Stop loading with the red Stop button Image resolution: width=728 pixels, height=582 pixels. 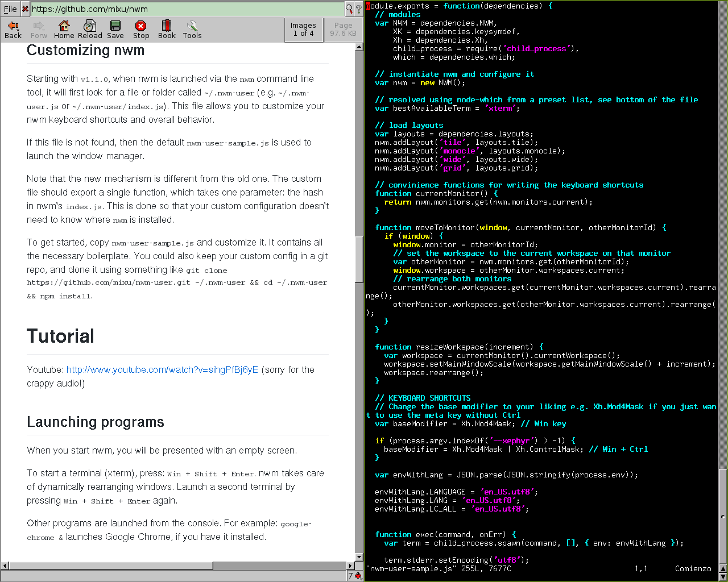point(141,30)
